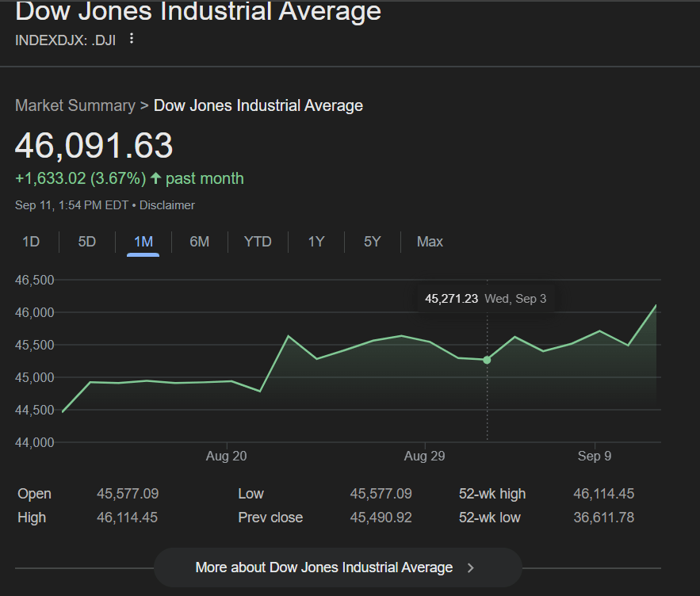View the 5Y chart range
The height and width of the screenshot is (596, 700).
(373, 242)
